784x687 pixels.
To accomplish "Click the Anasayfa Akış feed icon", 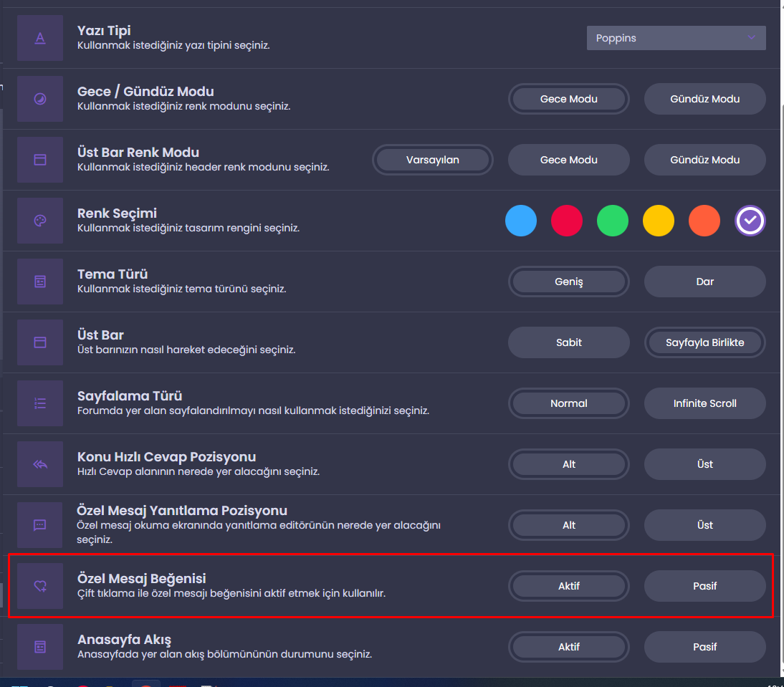I will click(40, 647).
